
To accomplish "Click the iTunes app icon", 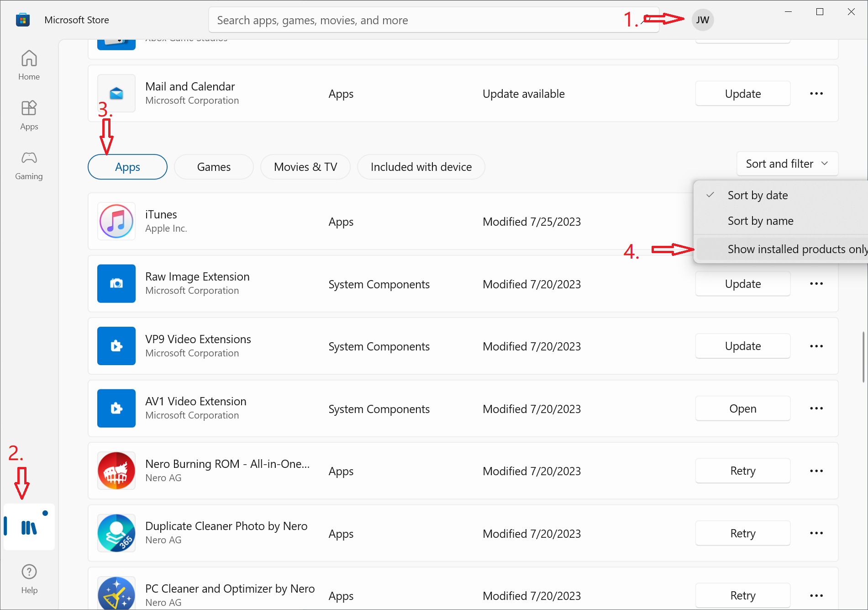I will pos(116,222).
